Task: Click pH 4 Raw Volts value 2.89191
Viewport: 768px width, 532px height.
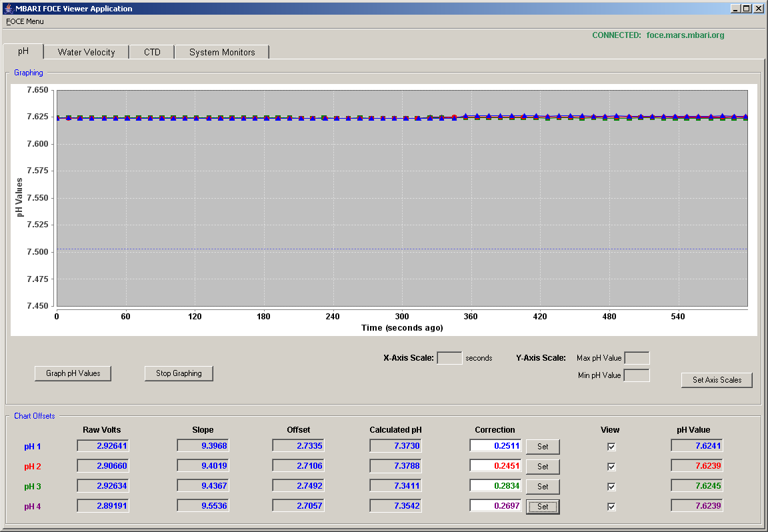Action: pos(103,505)
